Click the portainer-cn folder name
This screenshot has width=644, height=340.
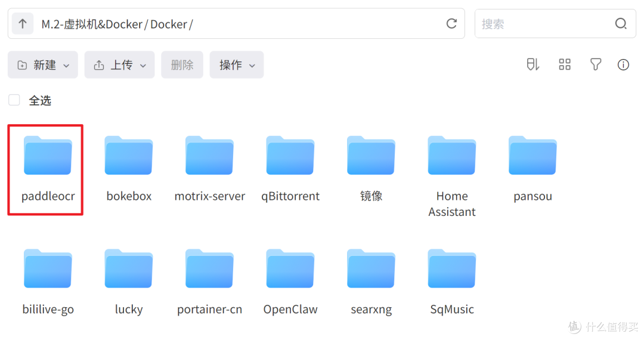209,310
